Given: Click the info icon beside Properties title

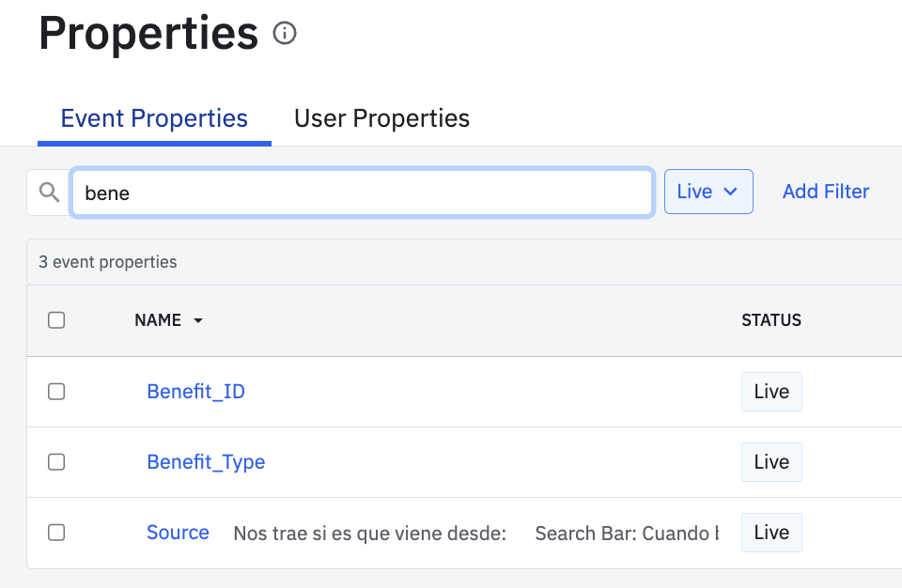Looking at the screenshot, I should click(x=284, y=34).
